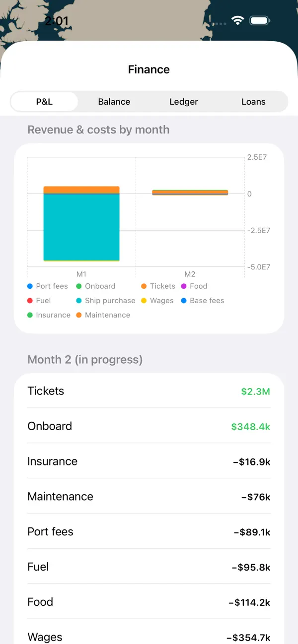
Task: Open the Tickets $2.3M row
Action: 149,391
